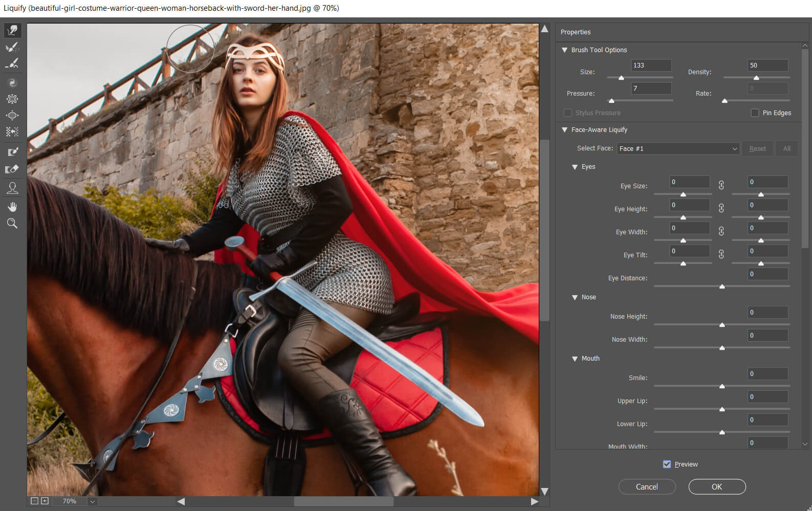
Task: Click canvas scroll right arrow
Action: [534, 501]
